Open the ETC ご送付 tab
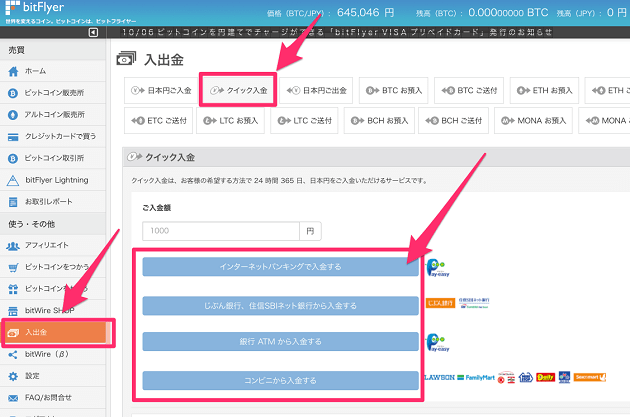 point(159,121)
